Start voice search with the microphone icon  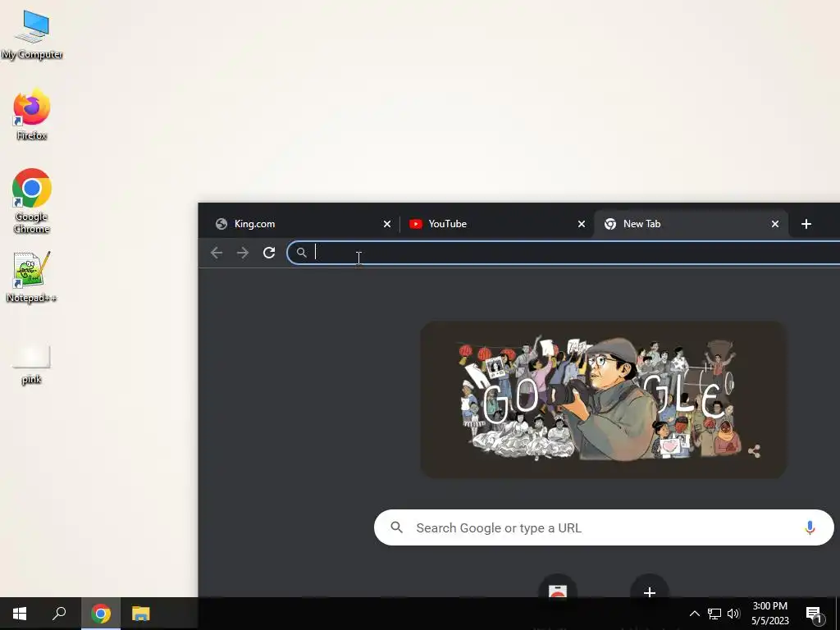[x=810, y=527]
